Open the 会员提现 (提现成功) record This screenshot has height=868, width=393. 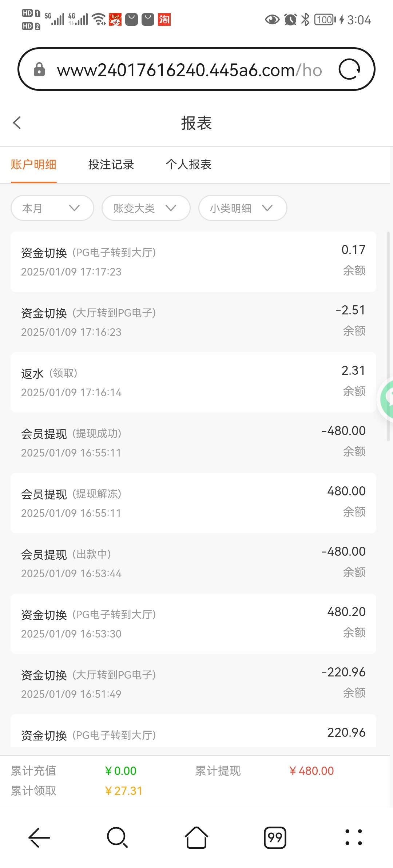[x=193, y=443]
